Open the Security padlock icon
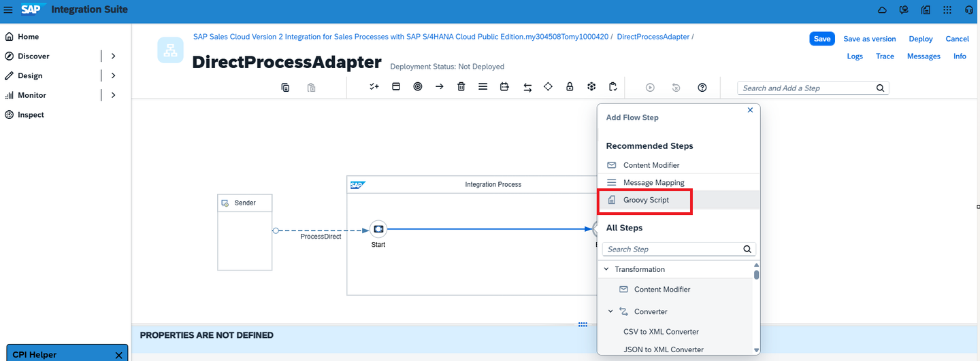980x361 pixels. 570,87
